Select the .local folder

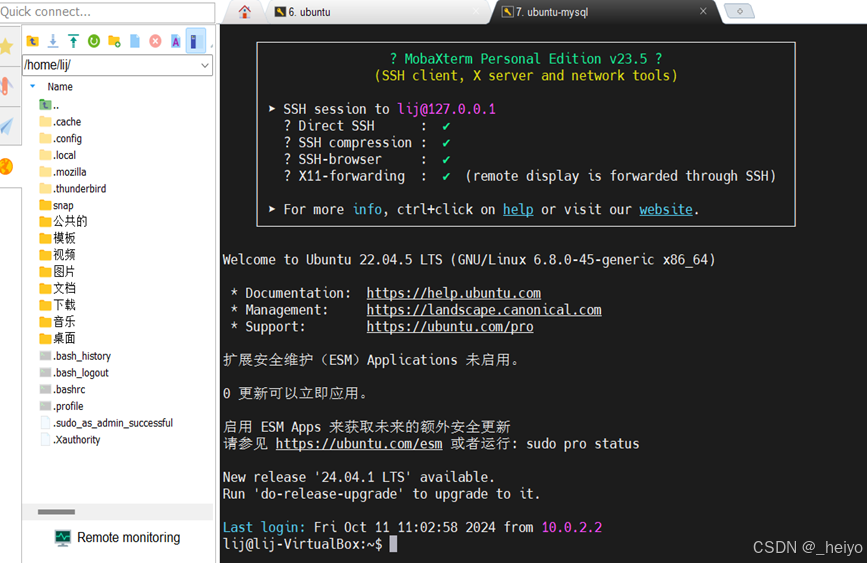pos(58,155)
